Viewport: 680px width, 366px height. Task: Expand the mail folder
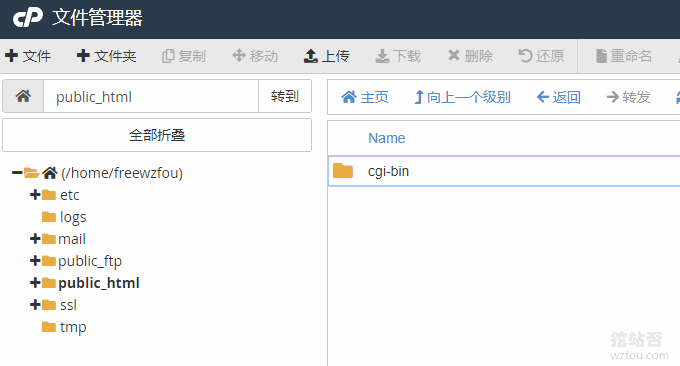pos(35,239)
